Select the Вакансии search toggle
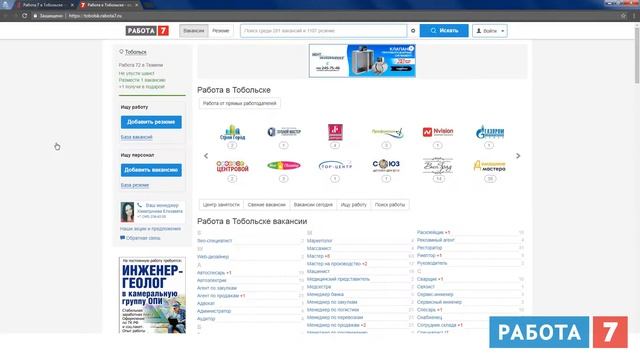Viewport: 640px width, 360px height. pyautogui.click(x=193, y=31)
